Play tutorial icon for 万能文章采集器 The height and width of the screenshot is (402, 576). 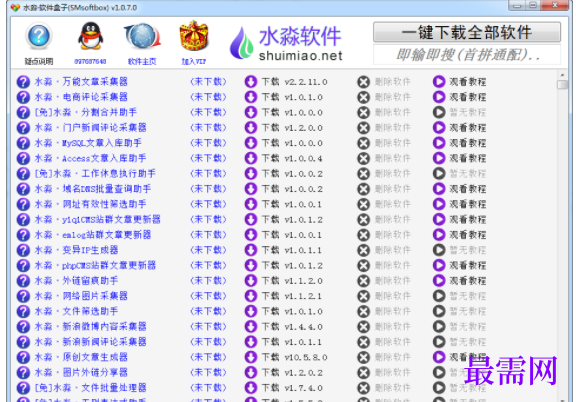(439, 82)
